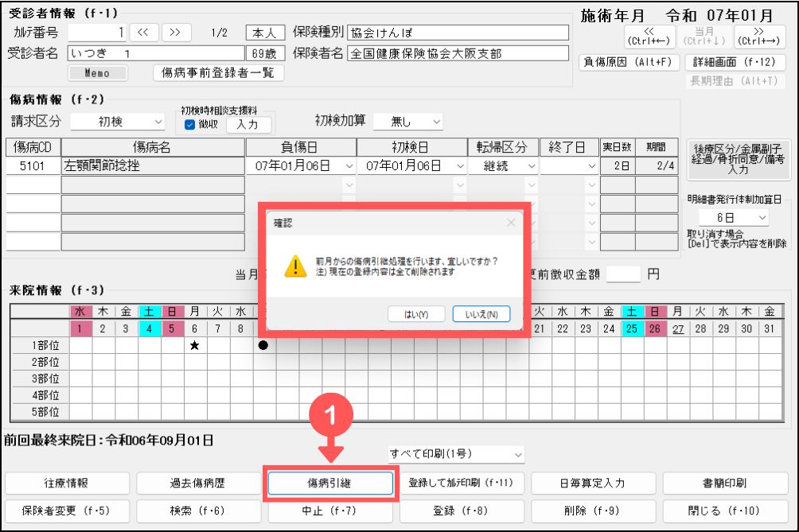Expand the すべて印刷(1号) print dropdown

click(x=456, y=454)
